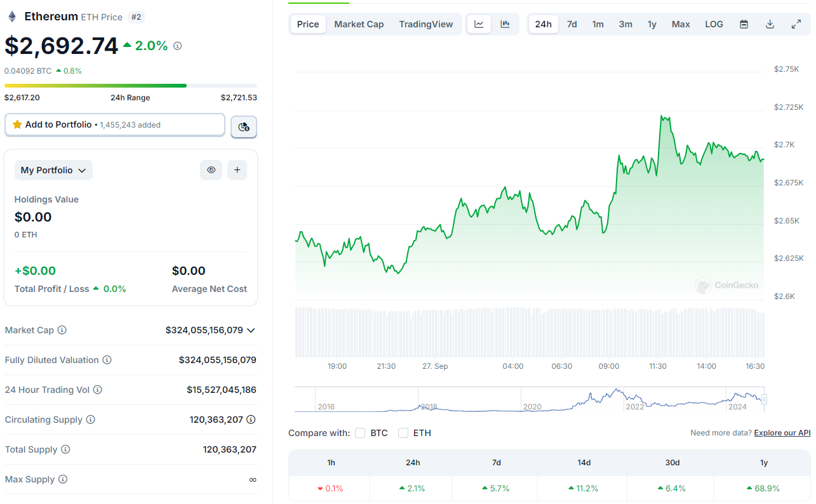
Task: Open the portfolio pie-chart icon button
Action: click(244, 127)
